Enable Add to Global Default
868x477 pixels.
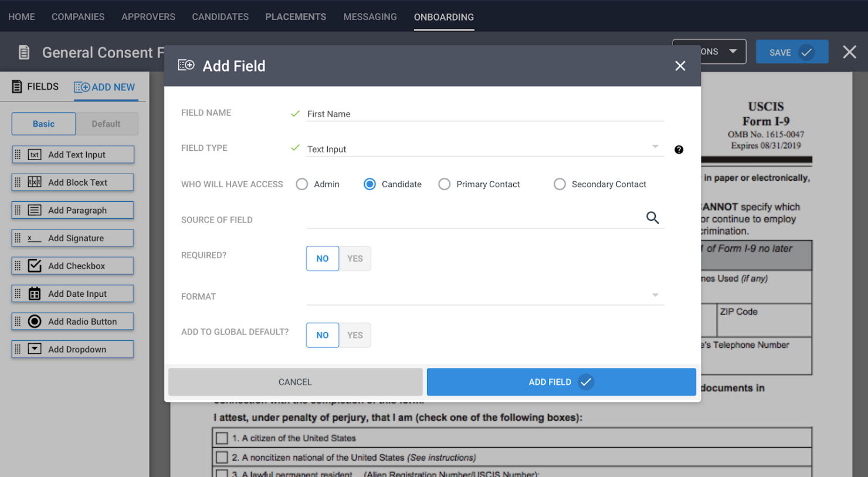tap(355, 335)
